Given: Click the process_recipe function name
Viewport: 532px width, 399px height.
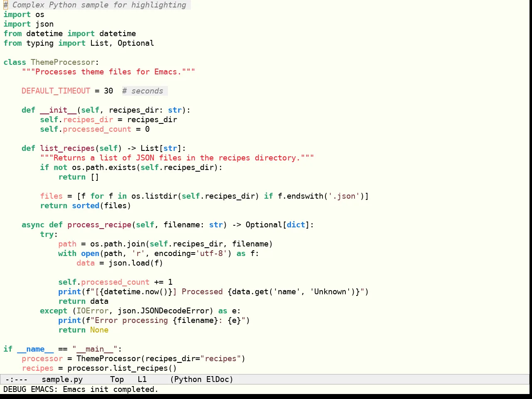Looking at the screenshot, I should (99, 225).
